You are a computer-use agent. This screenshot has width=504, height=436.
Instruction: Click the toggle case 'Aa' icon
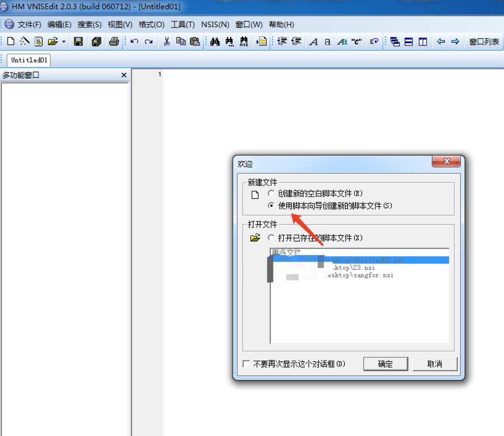342,41
